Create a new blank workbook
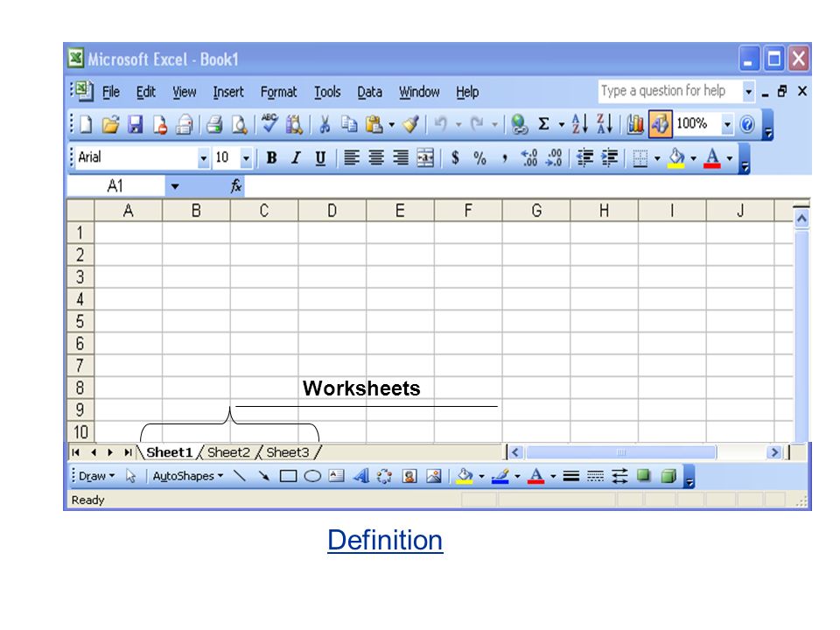The image size is (840, 630). point(86,124)
